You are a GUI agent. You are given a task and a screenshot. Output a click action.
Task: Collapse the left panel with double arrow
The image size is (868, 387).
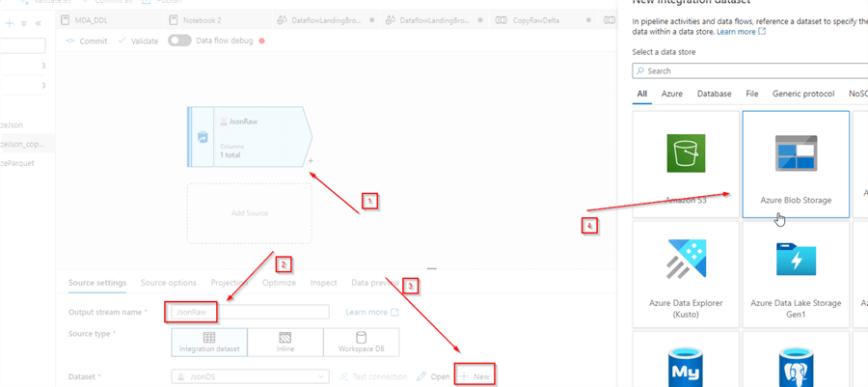click(x=39, y=23)
